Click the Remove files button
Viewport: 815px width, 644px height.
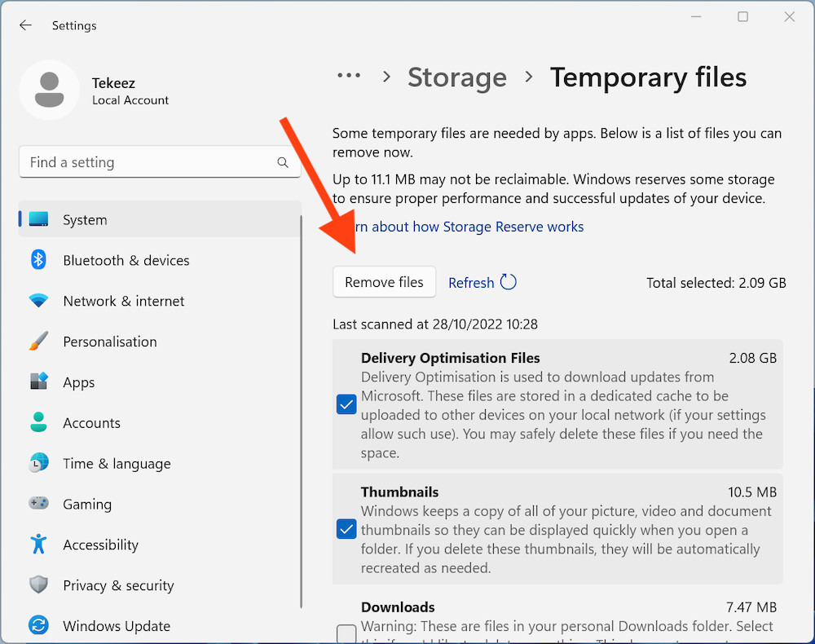[x=384, y=282]
